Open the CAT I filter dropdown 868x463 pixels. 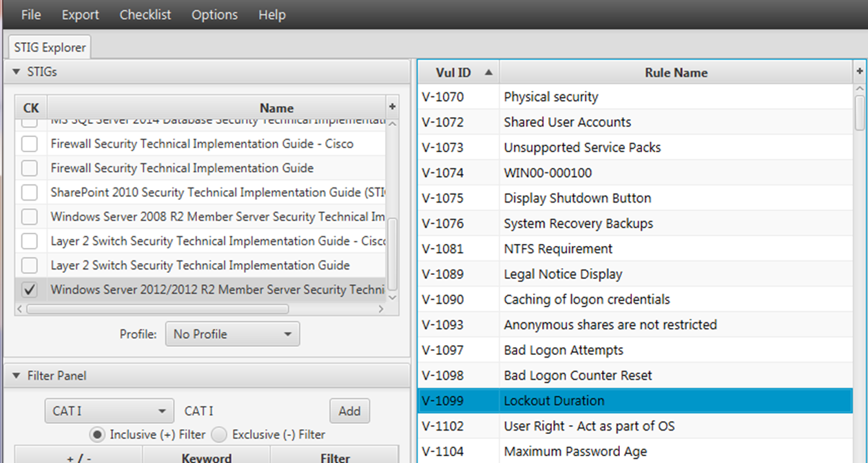[x=109, y=411]
